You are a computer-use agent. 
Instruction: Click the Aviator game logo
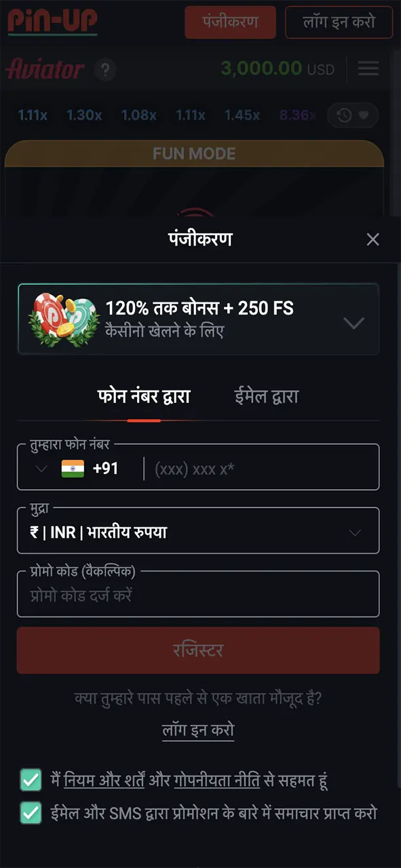[x=45, y=69]
